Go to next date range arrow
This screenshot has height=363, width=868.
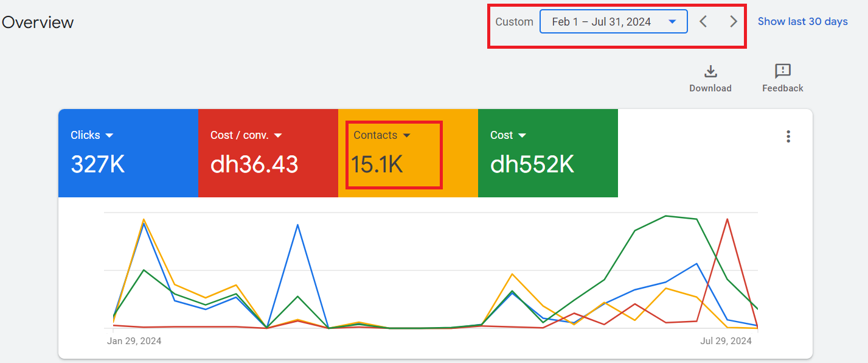click(734, 22)
